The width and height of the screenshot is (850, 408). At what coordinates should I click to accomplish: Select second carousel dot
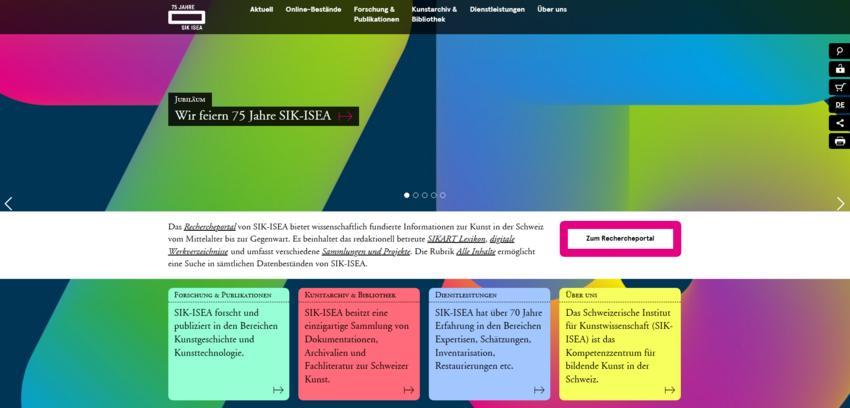coord(416,195)
